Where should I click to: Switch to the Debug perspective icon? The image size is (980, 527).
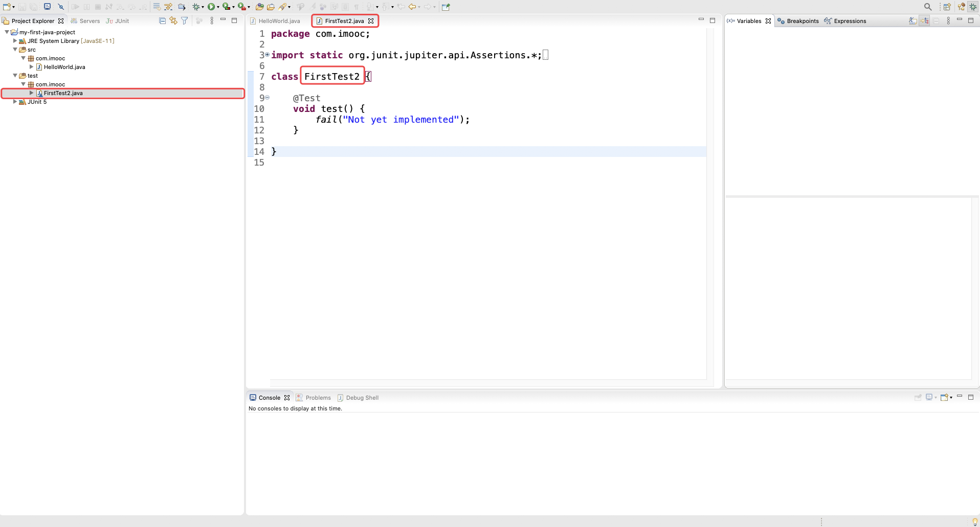[x=973, y=7]
